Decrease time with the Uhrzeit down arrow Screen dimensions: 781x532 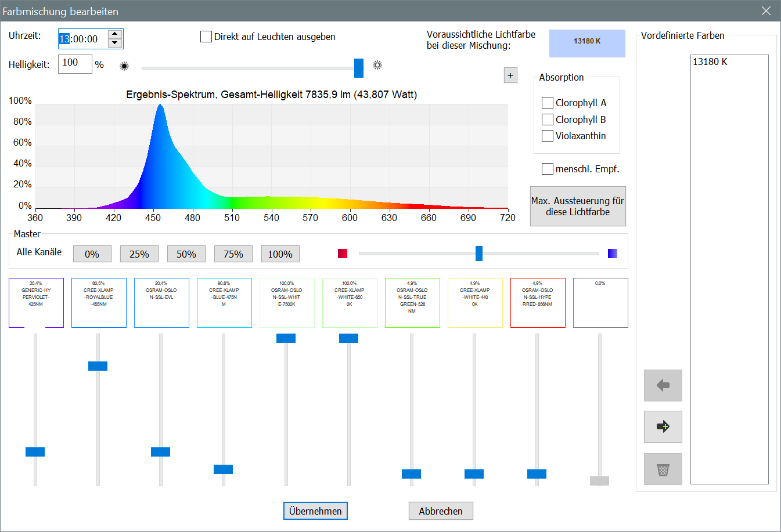(114, 43)
